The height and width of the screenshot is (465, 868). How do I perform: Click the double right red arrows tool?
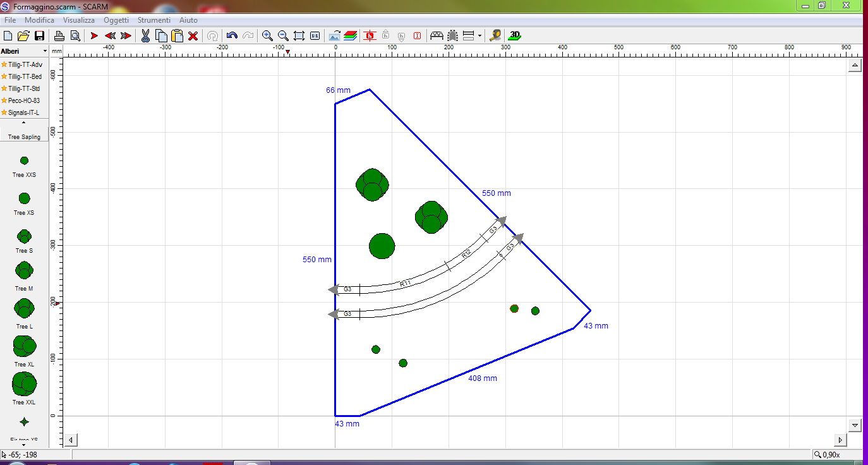(x=126, y=36)
